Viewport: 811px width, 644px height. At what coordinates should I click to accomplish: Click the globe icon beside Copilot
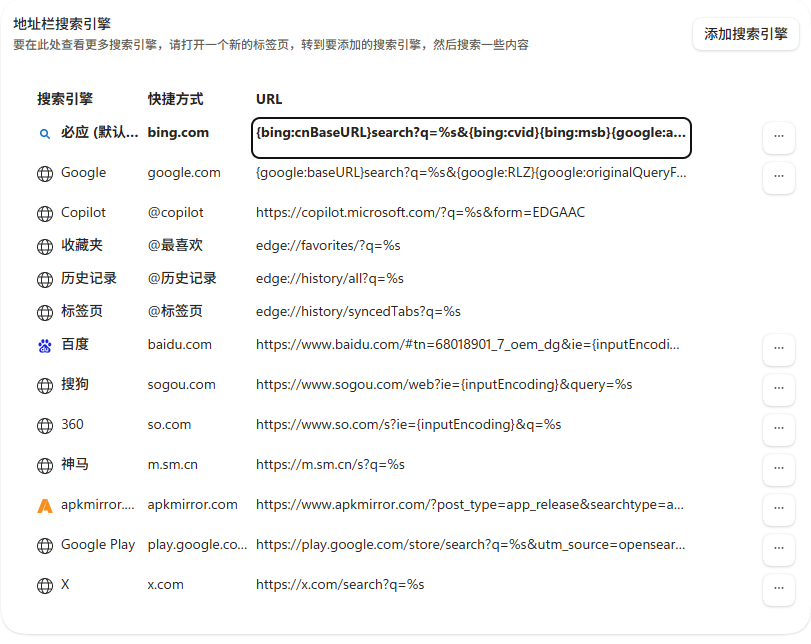(x=45, y=214)
